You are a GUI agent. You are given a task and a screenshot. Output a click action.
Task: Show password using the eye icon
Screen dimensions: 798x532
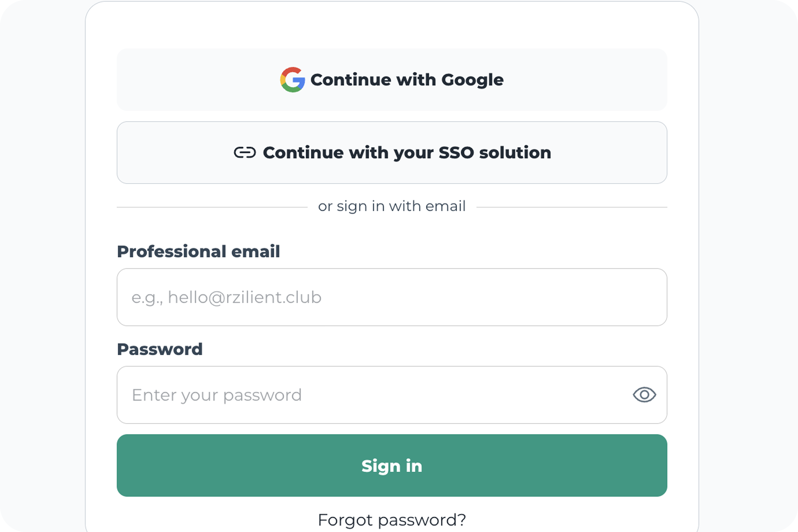644,395
